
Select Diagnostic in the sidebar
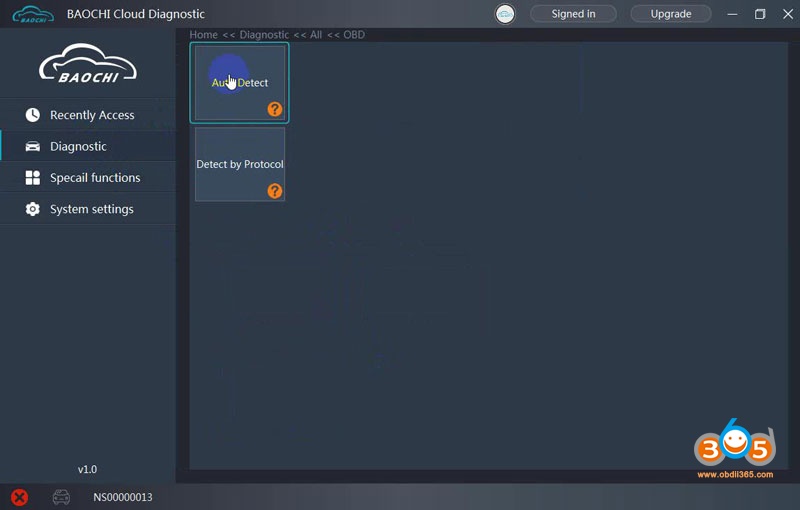click(x=88, y=146)
